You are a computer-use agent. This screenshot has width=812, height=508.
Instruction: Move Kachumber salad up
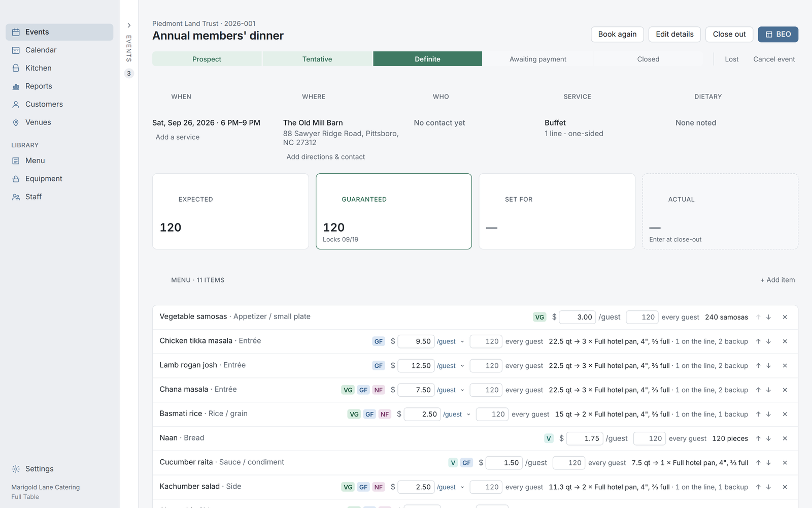click(x=758, y=487)
